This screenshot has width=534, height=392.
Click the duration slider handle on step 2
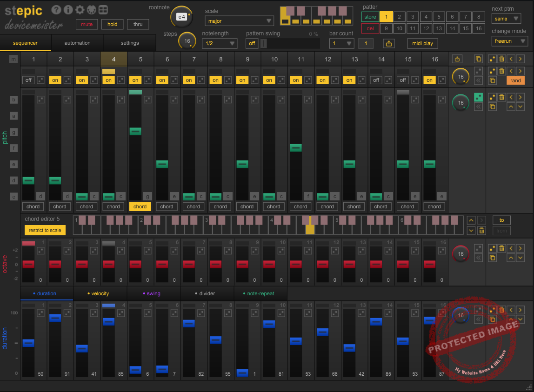point(55,318)
